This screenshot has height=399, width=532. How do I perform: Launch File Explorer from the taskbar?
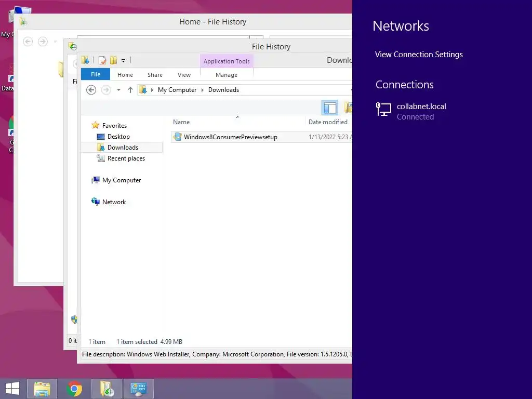[42, 389]
